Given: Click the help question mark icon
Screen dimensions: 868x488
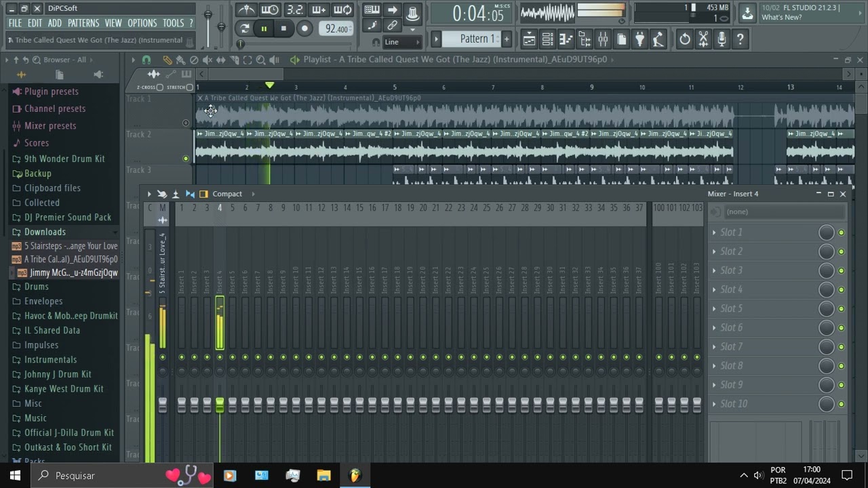Looking at the screenshot, I should click(x=740, y=39).
